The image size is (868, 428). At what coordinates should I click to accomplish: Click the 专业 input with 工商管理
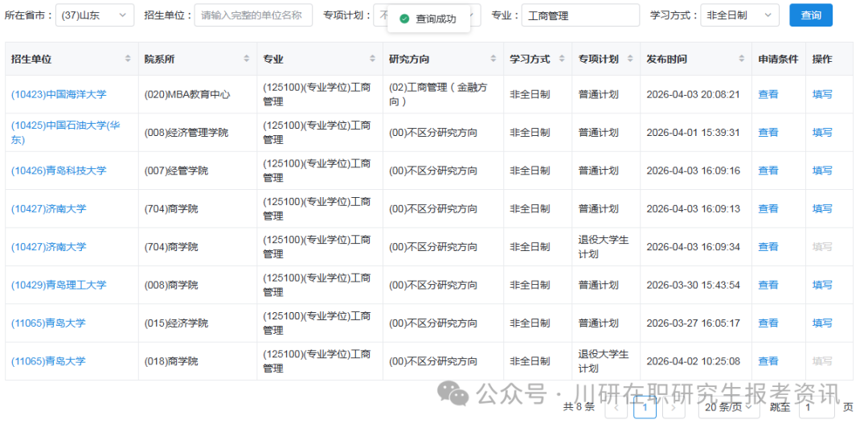click(x=580, y=15)
